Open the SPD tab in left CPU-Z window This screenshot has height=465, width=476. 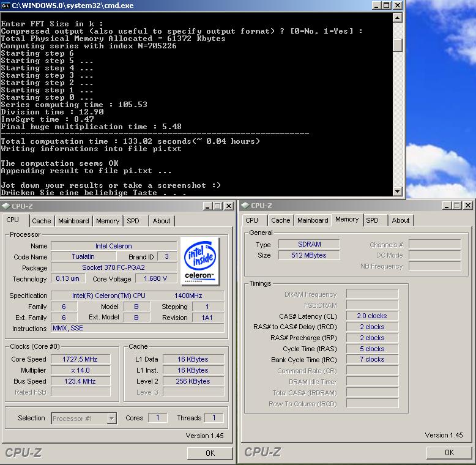coord(133,221)
